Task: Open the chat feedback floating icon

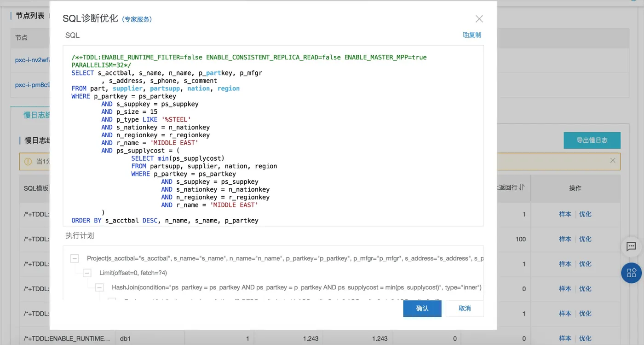Action: [x=632, y=247]
